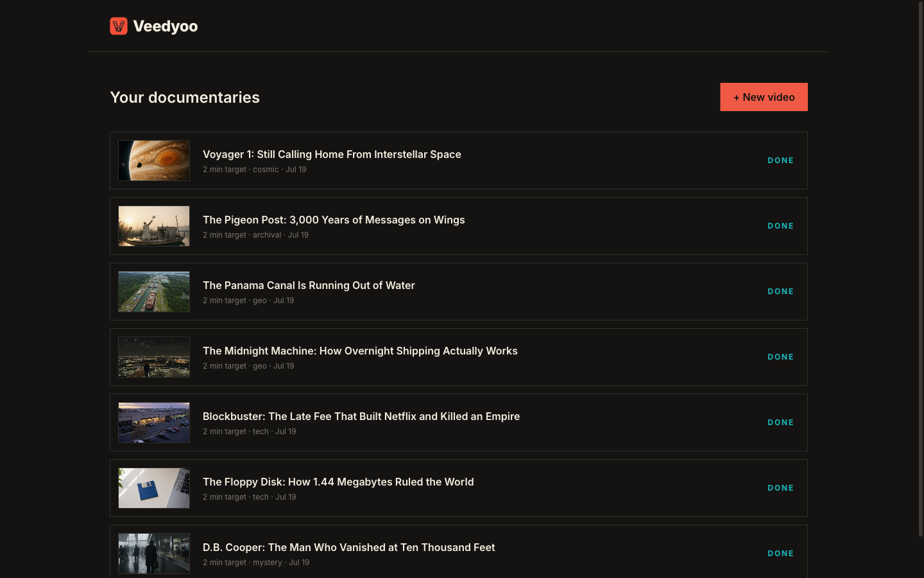
Task: Open The Panama Canal Is Running Out of Water
Action: click(309, 285)
